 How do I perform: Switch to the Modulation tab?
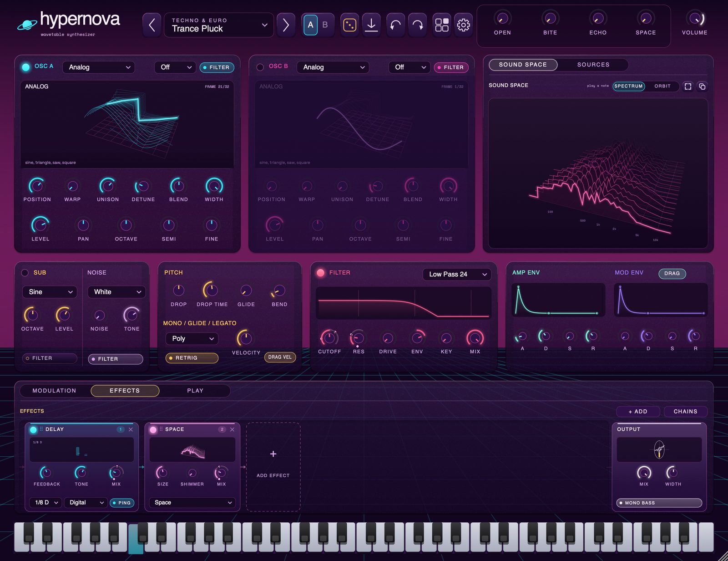(54, 391)
